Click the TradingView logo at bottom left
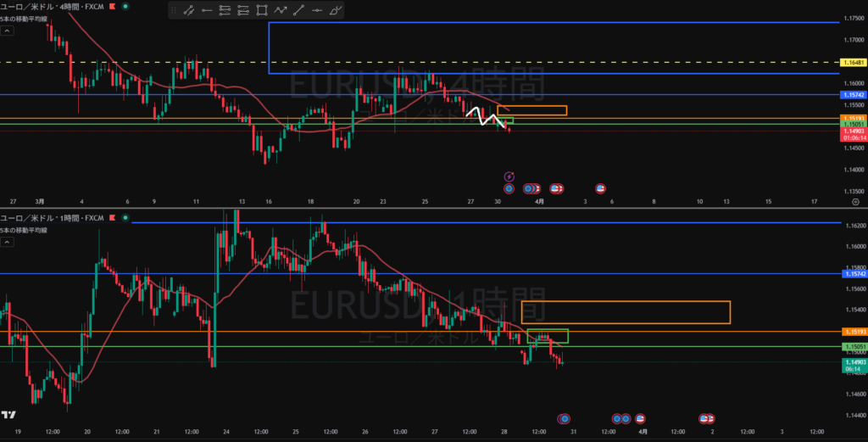The height and width of the screenshot is (442, 868). (8, 415)
